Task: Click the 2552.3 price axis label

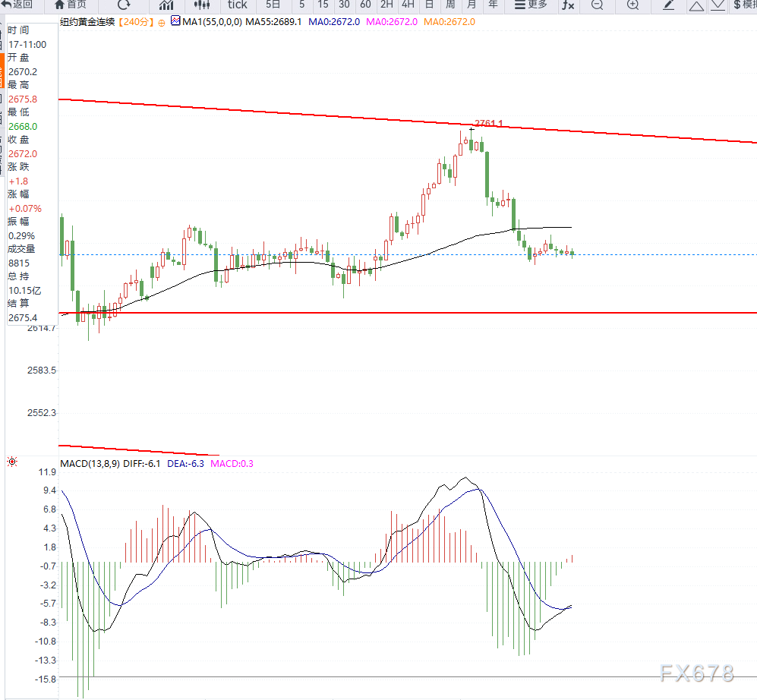Action: [42, 413]
